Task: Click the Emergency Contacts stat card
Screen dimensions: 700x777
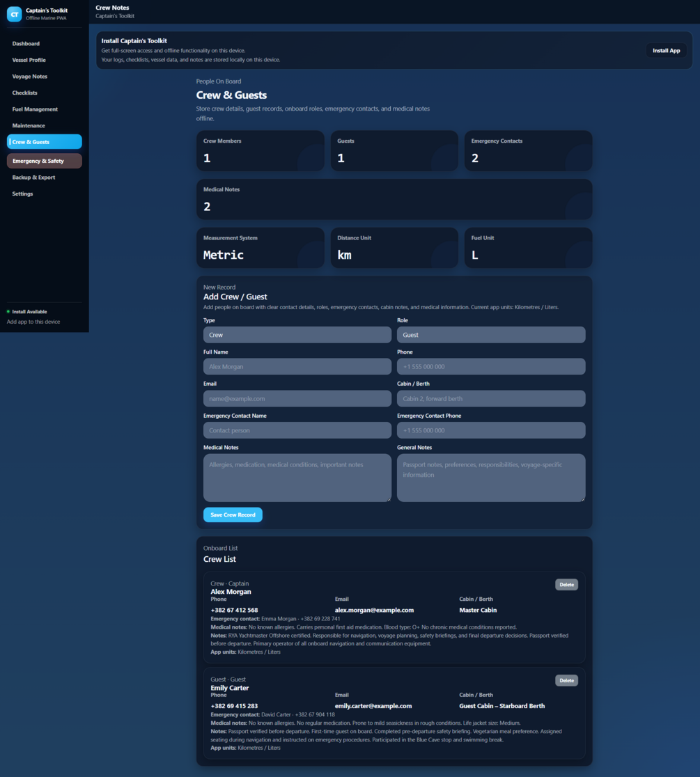Action: point(528,150)
